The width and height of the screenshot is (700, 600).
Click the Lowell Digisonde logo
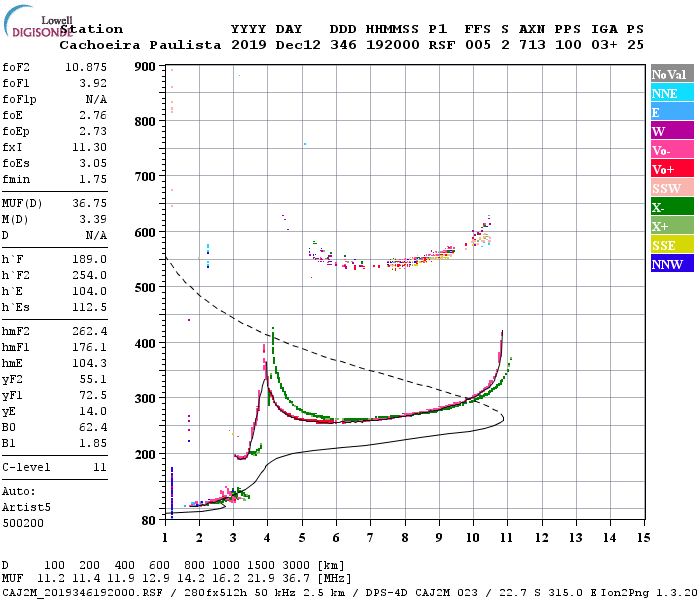coord(38,21)
